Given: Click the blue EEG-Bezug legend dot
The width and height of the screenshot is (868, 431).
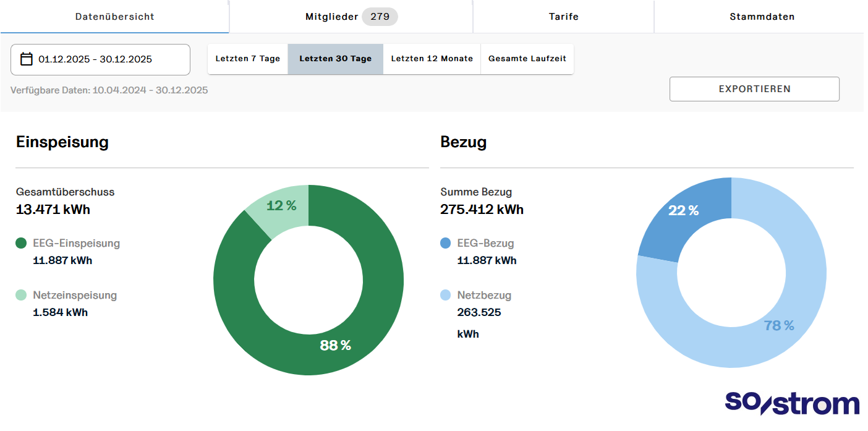Looking at the screenshot, I should point(445,243).
